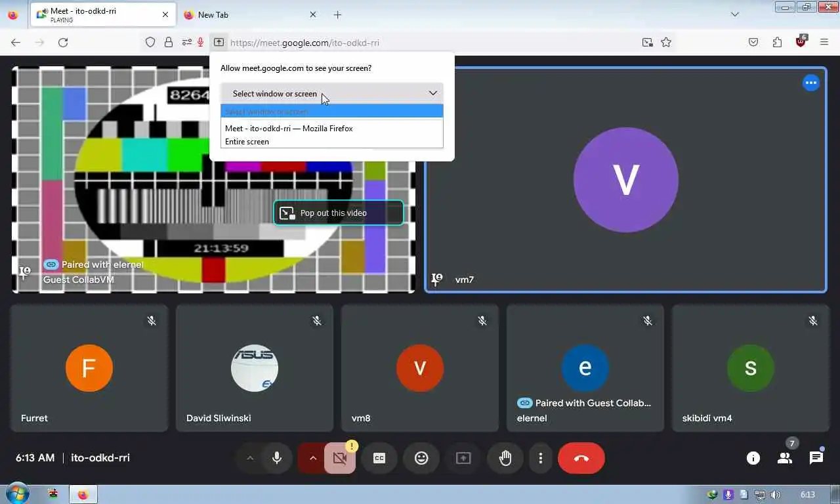This screenshot has height=504, width=840.
Task: Leave the call with the red hang-up button
Action: (x=581, y=458)
